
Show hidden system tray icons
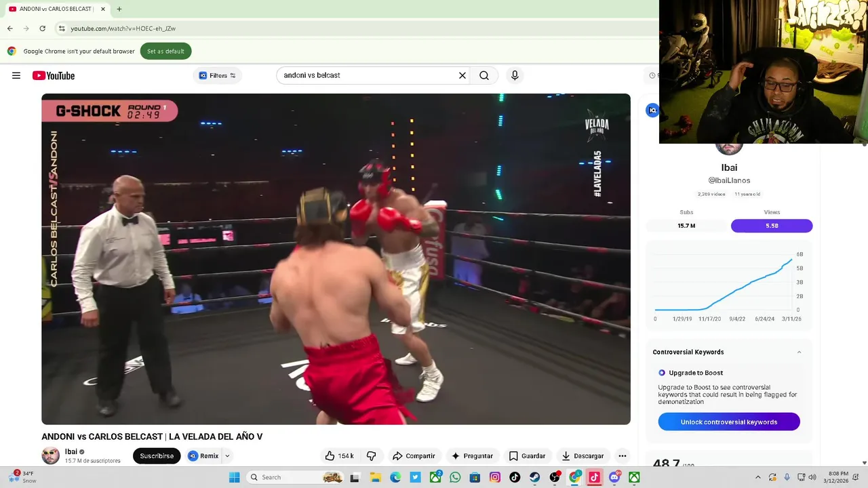pyautogui.click(x=758, y=477)
